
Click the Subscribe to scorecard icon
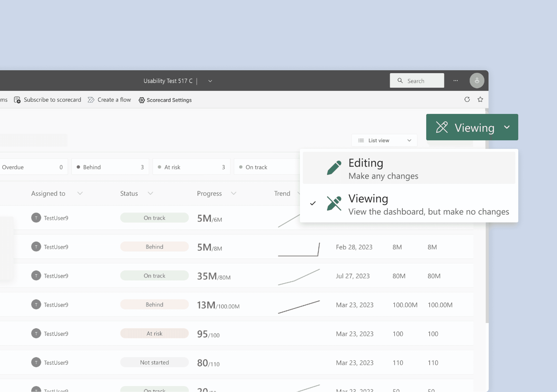click(x=17, y=100)
